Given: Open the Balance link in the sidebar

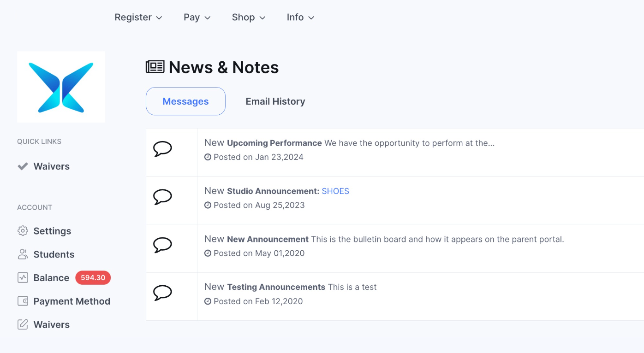Looking at the screenshot, I should click(51, 278).
